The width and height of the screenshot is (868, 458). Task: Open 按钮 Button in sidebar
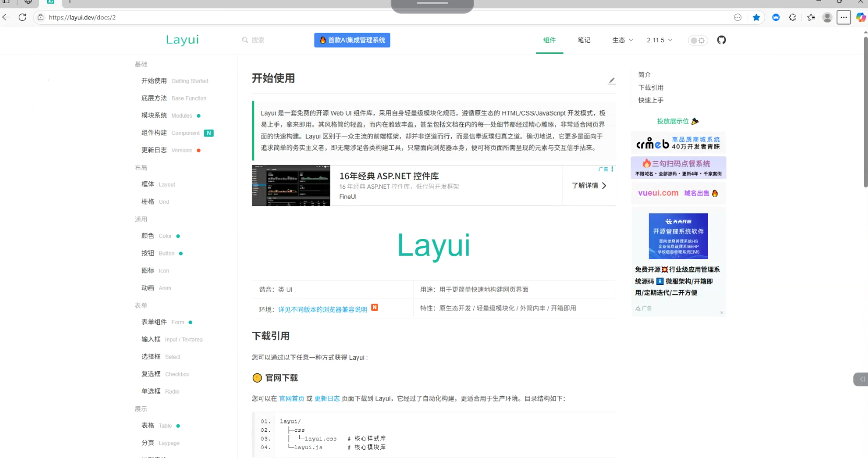click(x=162, y=254)
